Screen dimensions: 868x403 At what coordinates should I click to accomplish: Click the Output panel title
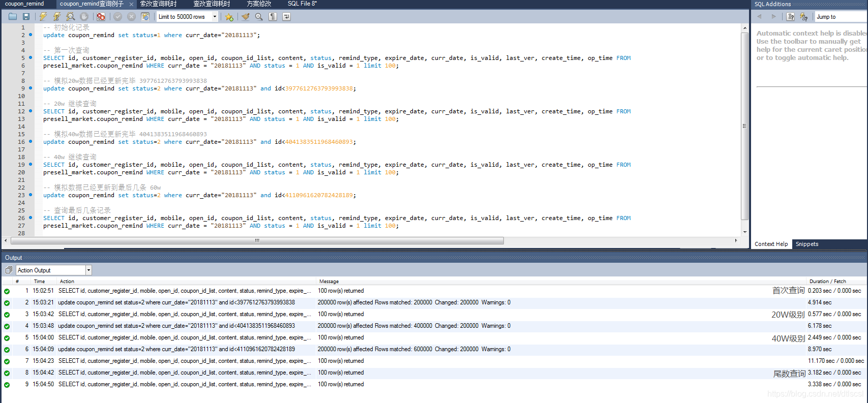(x=14, y=258)
